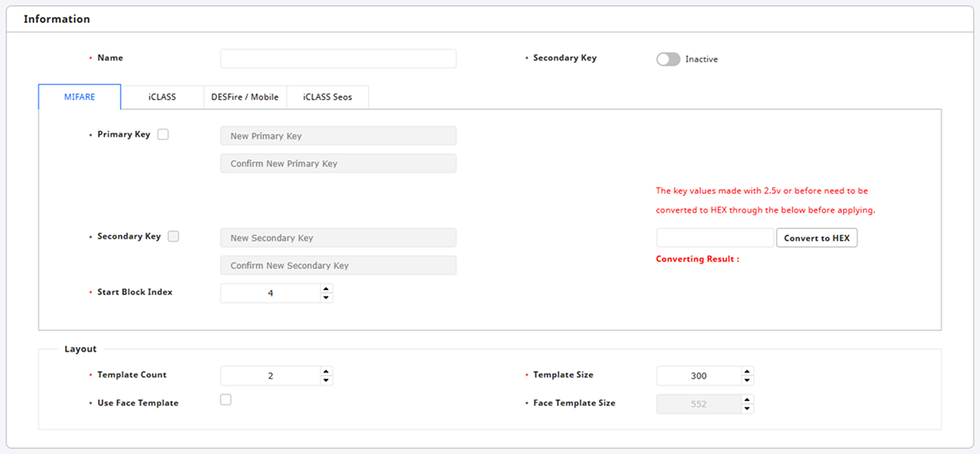Check the Secondary Key checkbox
The width and height of the screenshot is (980, 454).
[x=173, y=236]
